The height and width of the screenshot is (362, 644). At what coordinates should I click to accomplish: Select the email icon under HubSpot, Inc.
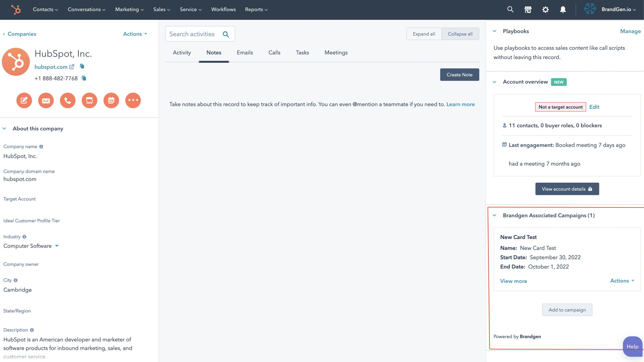(46, 100)
